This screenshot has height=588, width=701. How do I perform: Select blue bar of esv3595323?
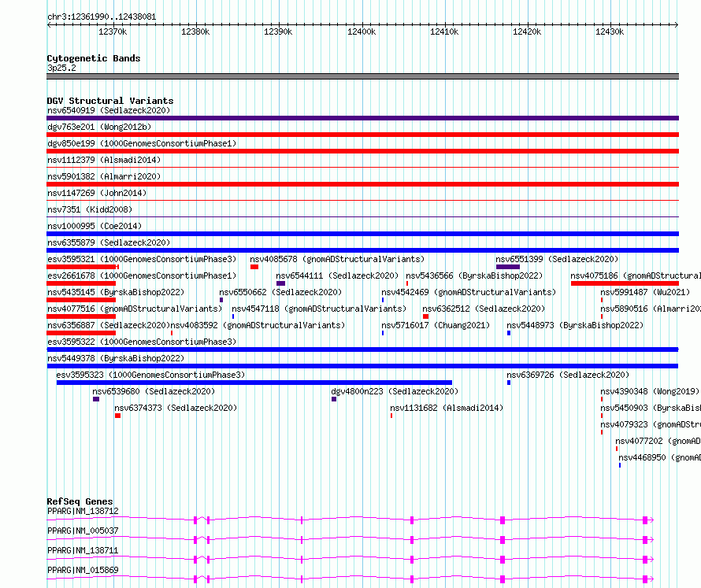point(254,383)
